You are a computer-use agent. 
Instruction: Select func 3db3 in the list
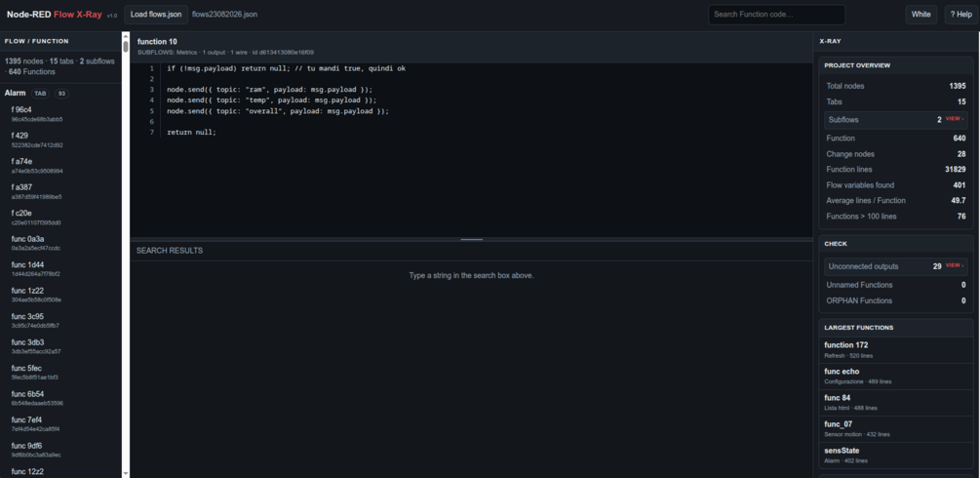tap(62, 346)
